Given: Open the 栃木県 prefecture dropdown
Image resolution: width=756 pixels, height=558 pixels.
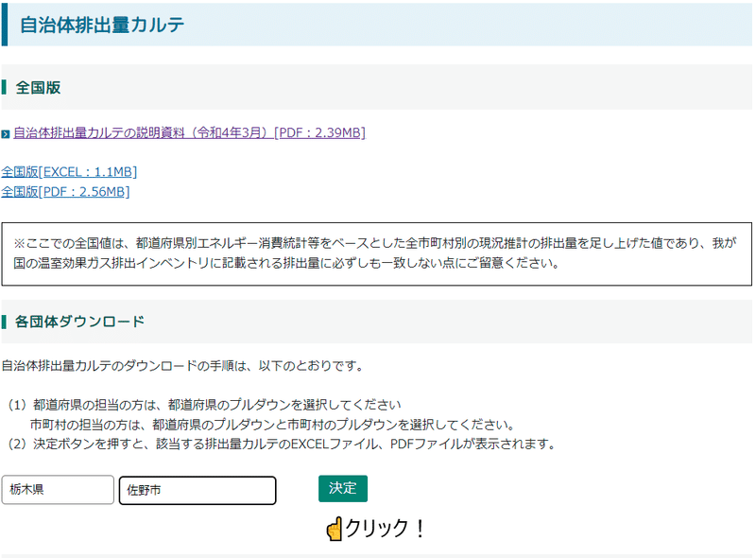Looking at the screenshot, I should click(x=58, y=490).
